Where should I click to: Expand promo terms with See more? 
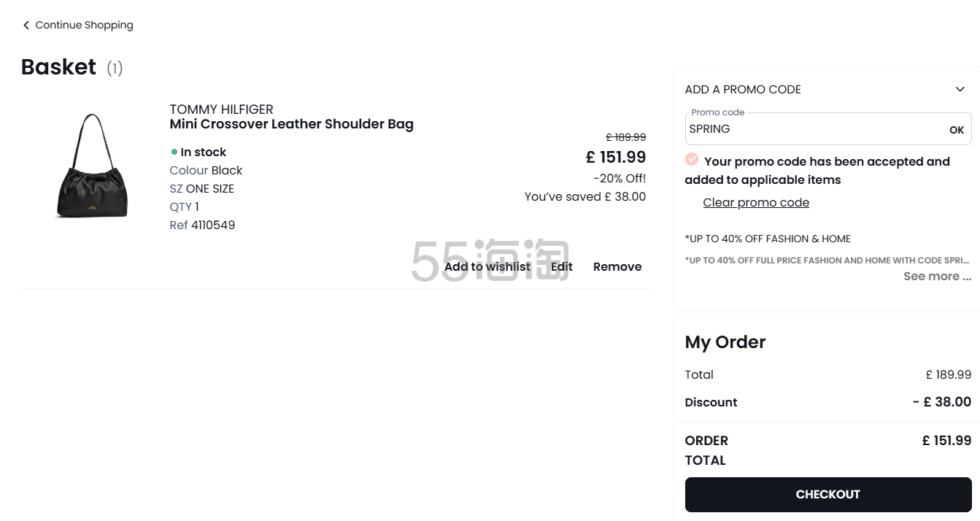pos(937,277)
